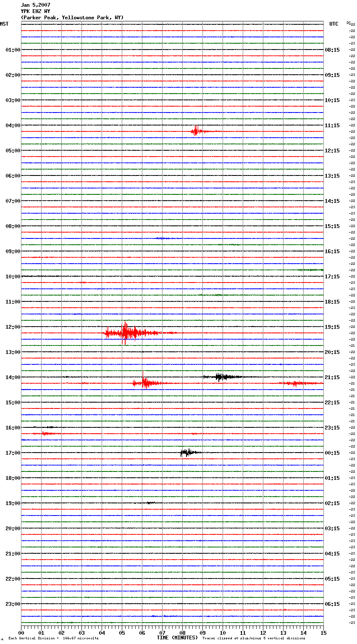Viewport: 357px width, 644px height.
Task: Click the 'UTC' column heading
Action: 334,24
